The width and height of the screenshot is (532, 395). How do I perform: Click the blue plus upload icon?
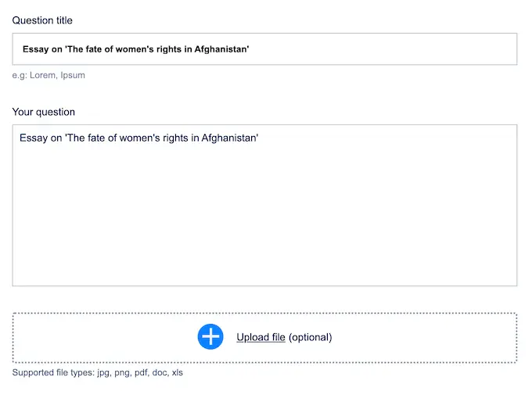tap(210, 337)
